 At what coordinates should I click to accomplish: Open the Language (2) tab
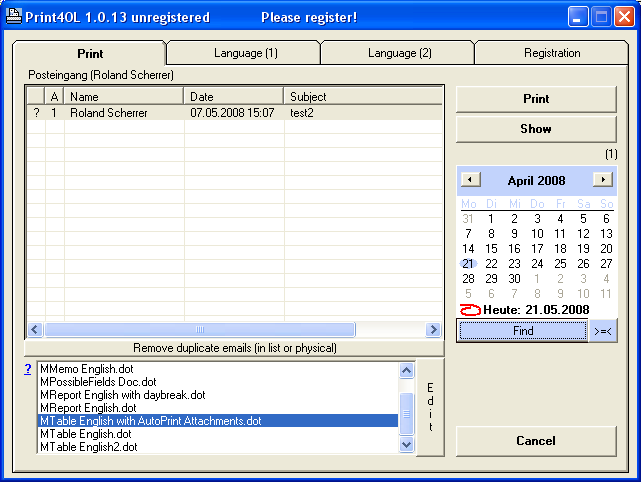[x=399, y=53]
